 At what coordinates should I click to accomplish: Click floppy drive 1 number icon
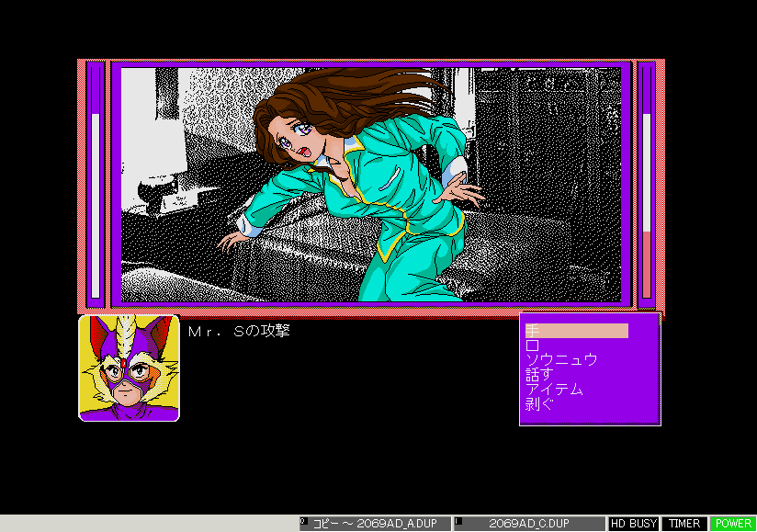click(458, 521)
